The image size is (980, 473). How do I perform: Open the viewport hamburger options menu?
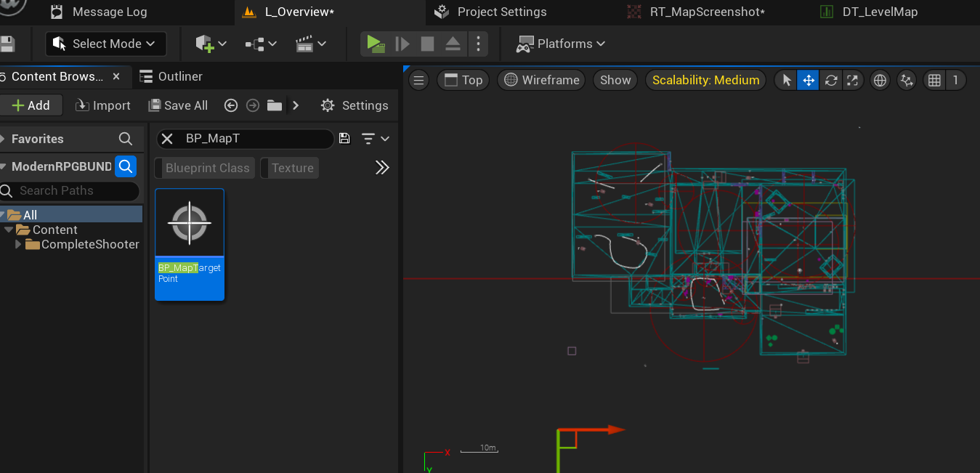pos(419,80)
